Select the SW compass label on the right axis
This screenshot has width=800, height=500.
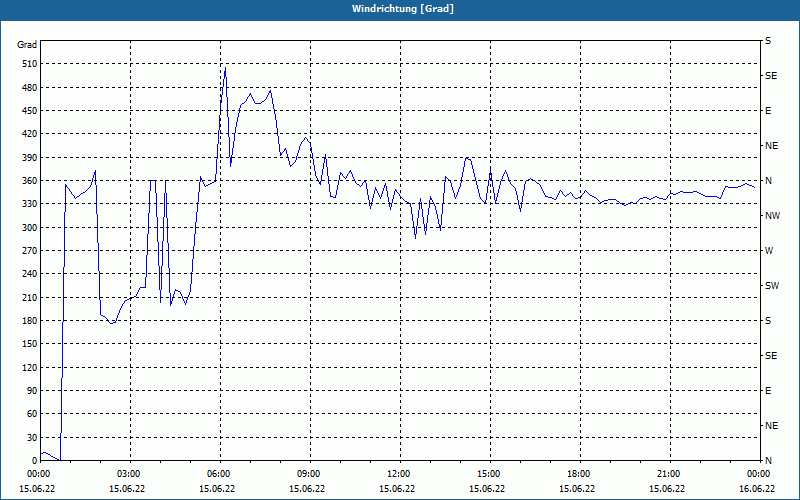(x=772, y=286)
